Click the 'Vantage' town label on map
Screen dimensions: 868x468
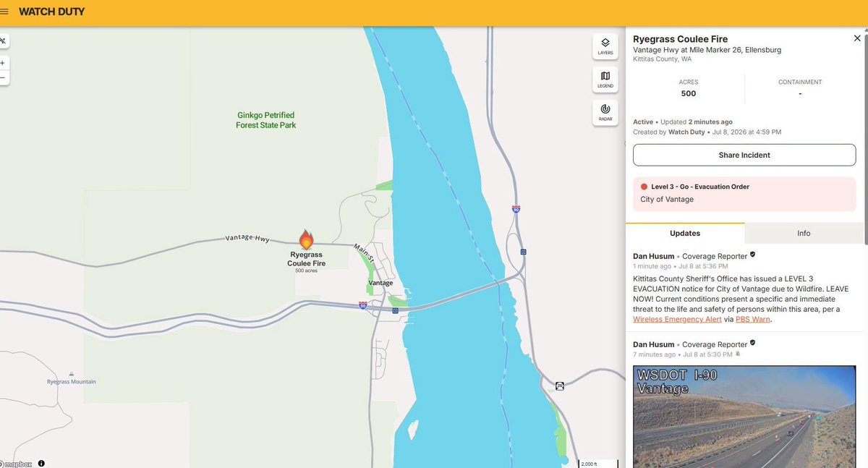(380, 283)
